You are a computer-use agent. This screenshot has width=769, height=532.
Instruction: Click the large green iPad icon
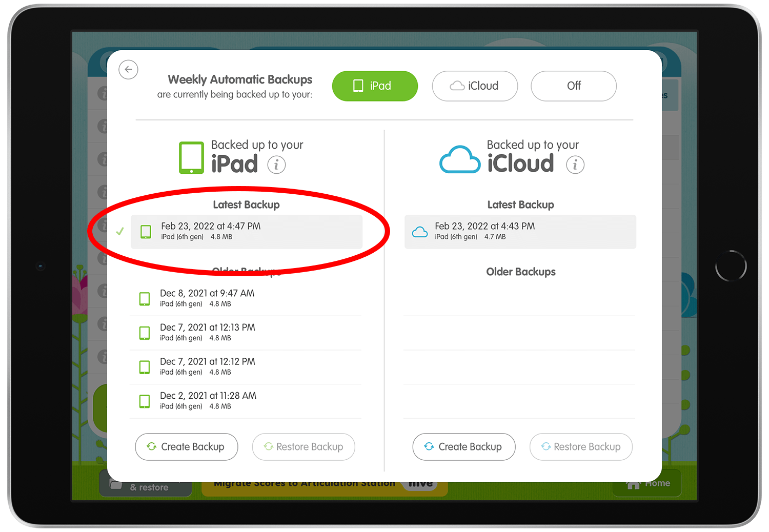tap(191, 158)
